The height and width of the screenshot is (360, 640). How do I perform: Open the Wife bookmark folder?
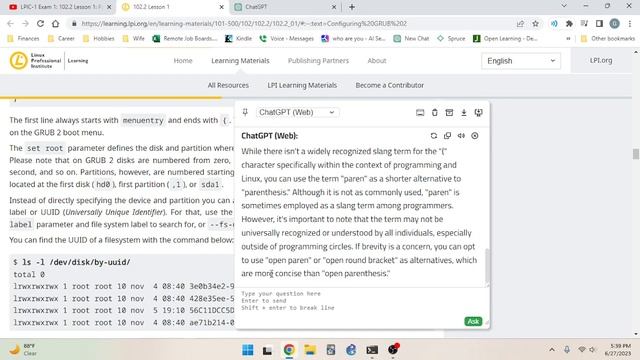coord(133,38)
